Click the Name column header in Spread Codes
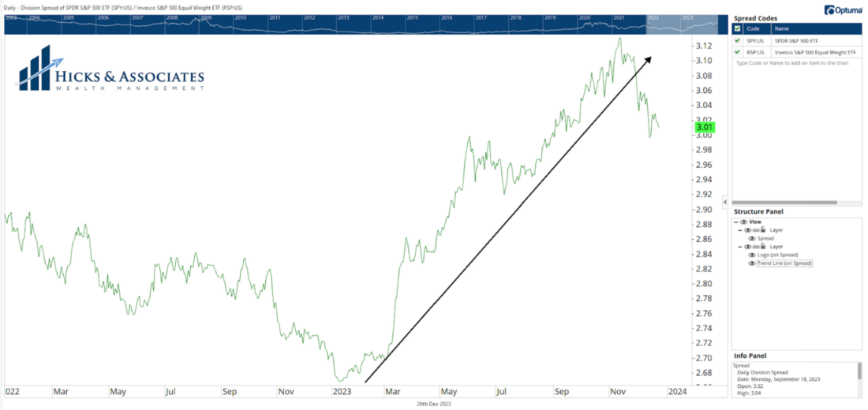This screenshot has height=410, width=868. pyautogui.click(x=813, y=28)
